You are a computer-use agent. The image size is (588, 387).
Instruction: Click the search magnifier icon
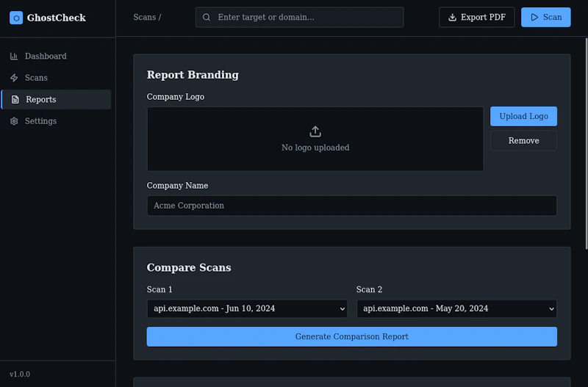point(207,17)
